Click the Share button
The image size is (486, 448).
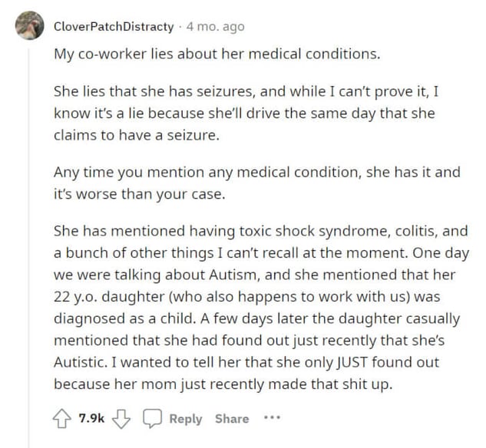click(232, 419)
